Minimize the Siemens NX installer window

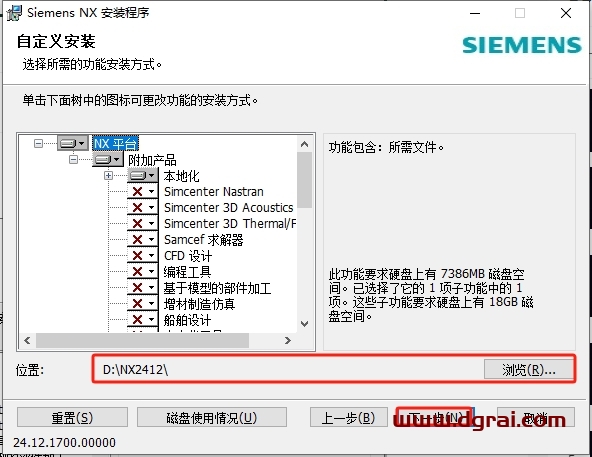pos(475,13)
